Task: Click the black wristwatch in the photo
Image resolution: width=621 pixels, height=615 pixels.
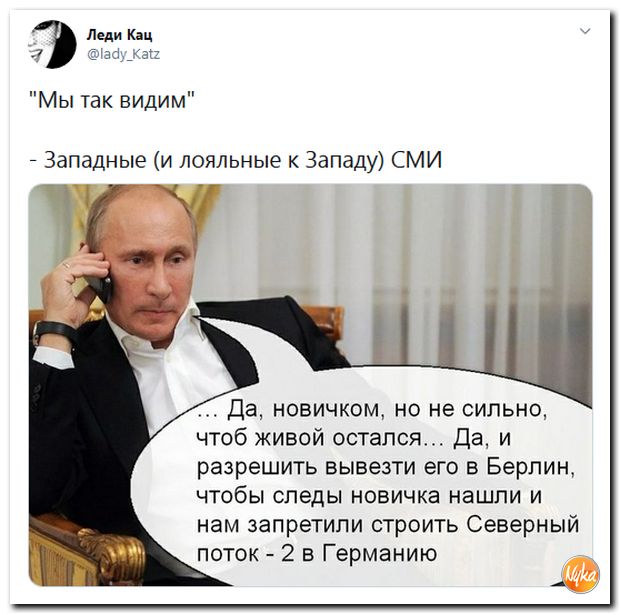Action: pos(52,332)
